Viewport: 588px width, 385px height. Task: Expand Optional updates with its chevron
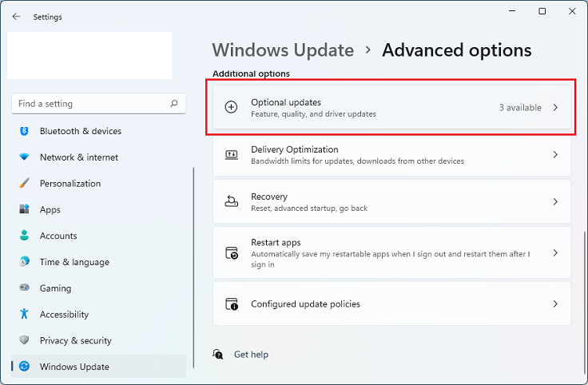click(x=555, y=108)
